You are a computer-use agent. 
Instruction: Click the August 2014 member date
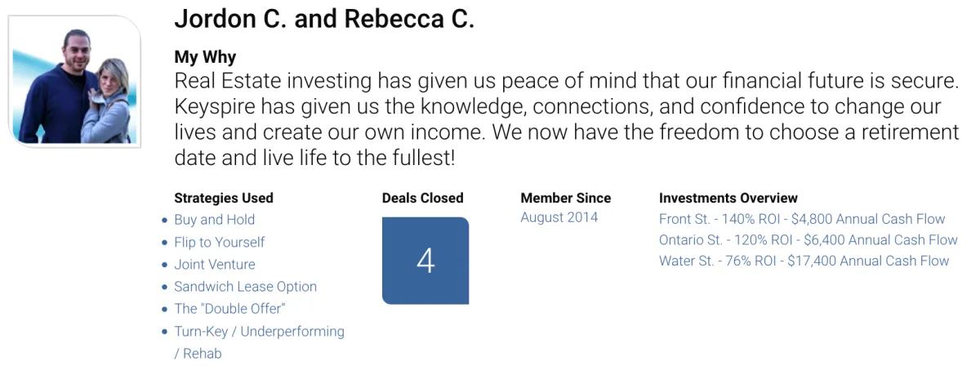559,217
